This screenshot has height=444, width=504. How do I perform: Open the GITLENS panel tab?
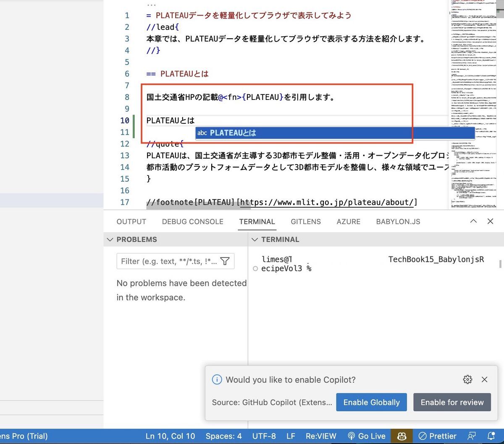(x=306, y=222)
